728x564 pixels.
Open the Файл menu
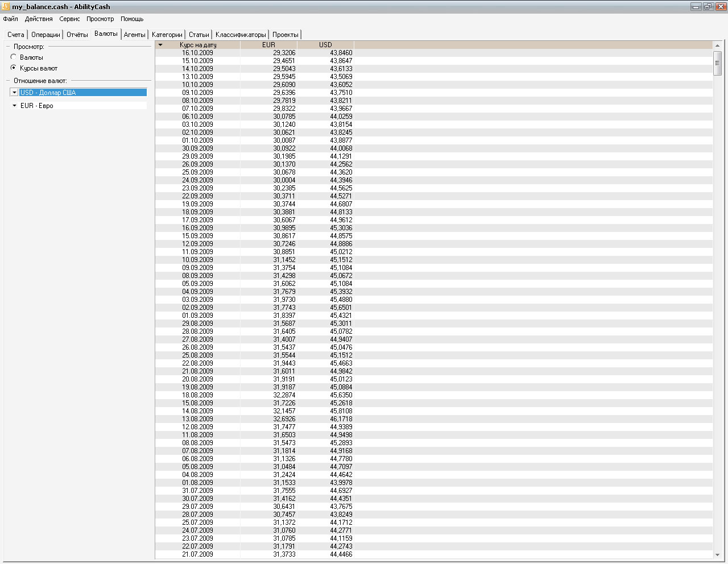pos(10,19)
